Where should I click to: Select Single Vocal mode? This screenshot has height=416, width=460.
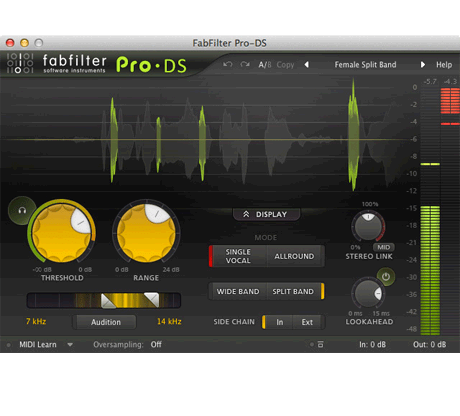[x=238, y=256]
